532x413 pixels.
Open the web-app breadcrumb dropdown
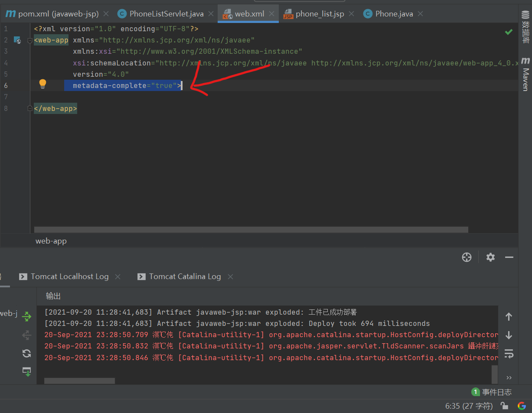[x=51, y=241]
